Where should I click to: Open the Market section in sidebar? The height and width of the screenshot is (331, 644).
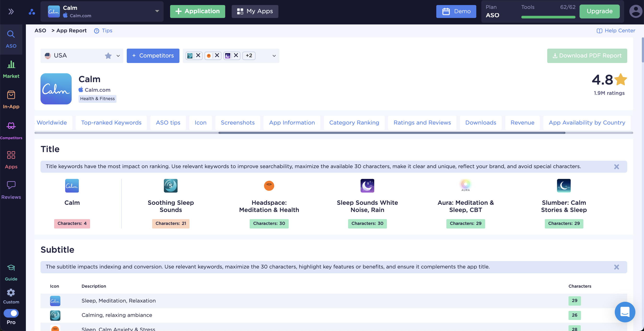(x=11, y=70)
